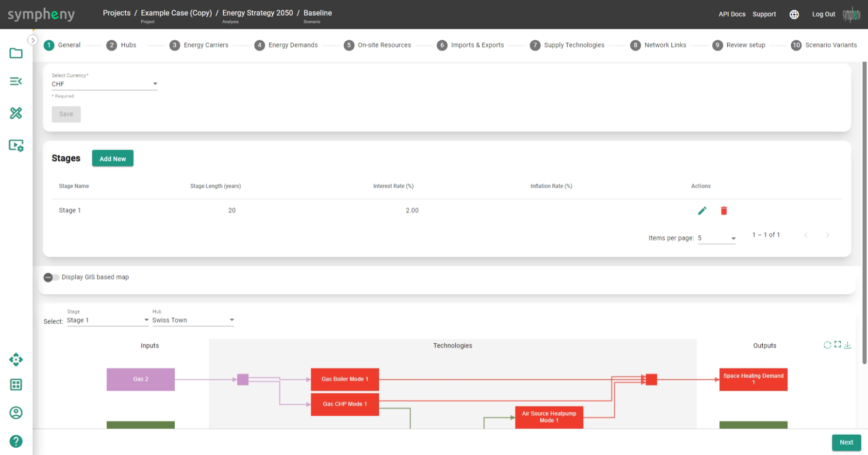Click the collapse menu list icon in sidebar
The height and width of the screenshot is (455, 868).
click(16, 81)
